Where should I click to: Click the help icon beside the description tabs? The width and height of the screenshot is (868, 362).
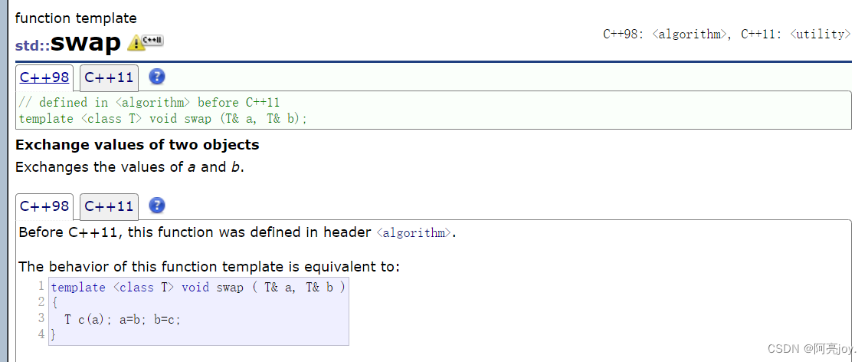157,206
